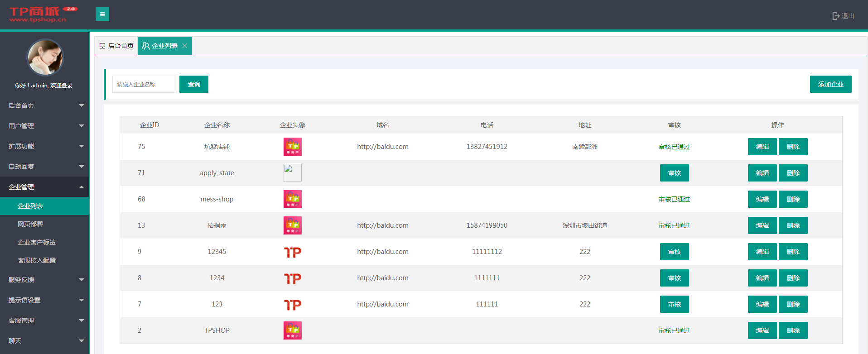The image size is (868, 354).
Task: Expand the 服务反馈 menu group
Action: tap(44, 280)
